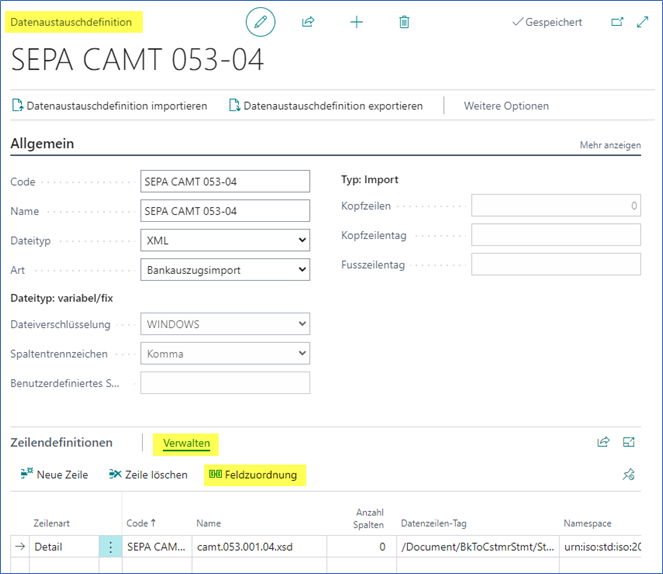Click the Code input field
The width and height of the screenshot is (663, 574).
point(225,181)
